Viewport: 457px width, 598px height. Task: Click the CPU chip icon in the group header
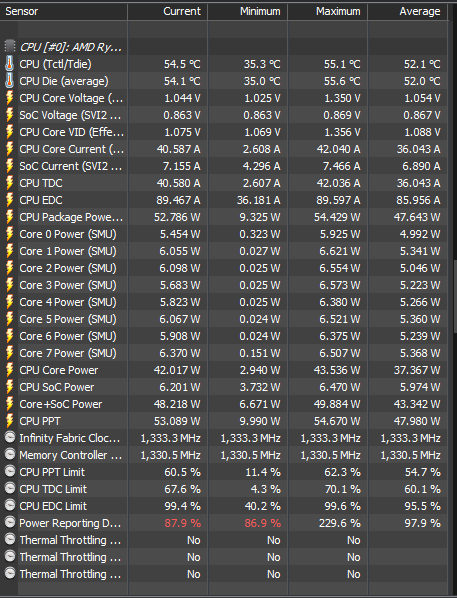10,47
